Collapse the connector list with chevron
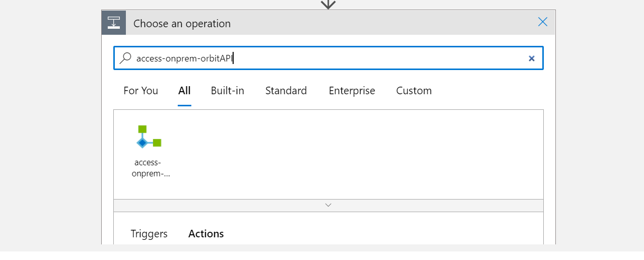The image size is (644, 260). click(328, 205)
